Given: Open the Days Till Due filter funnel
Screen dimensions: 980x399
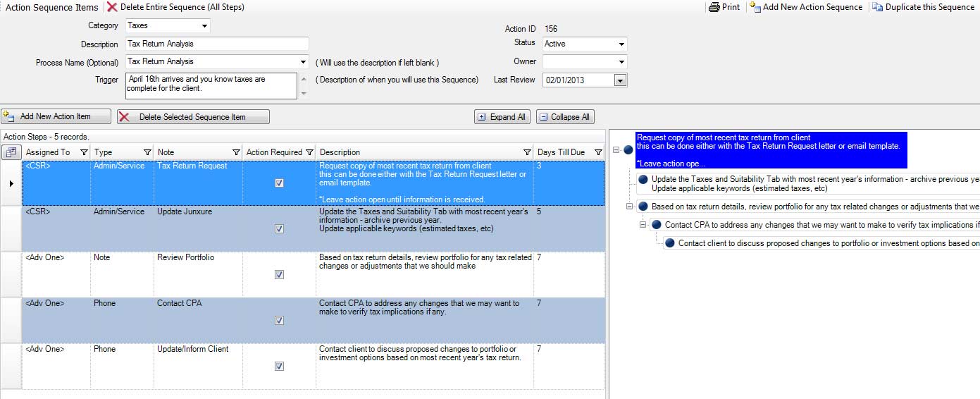Looking at the screenshot, I should pyautogui.click(x=598, y=152).
